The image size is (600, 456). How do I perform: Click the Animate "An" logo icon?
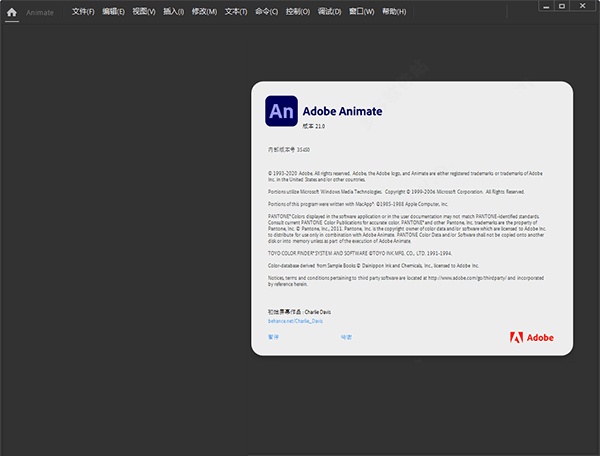point(281,110)
